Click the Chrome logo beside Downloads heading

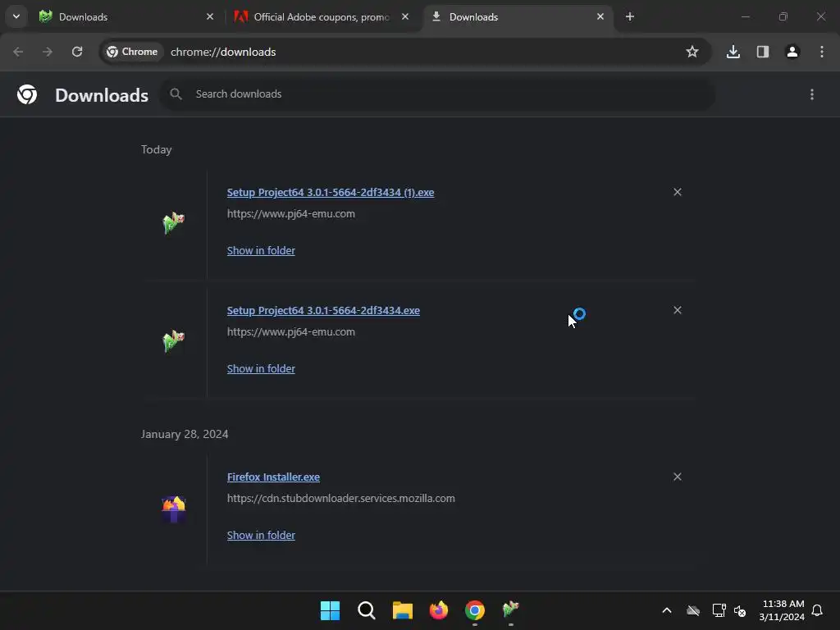click(27, 95)
